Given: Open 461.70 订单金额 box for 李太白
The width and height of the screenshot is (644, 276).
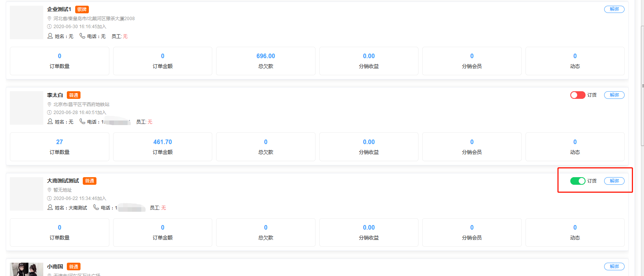Looking at the screenshot, I should pyautogui.click(x=163, y=147).
